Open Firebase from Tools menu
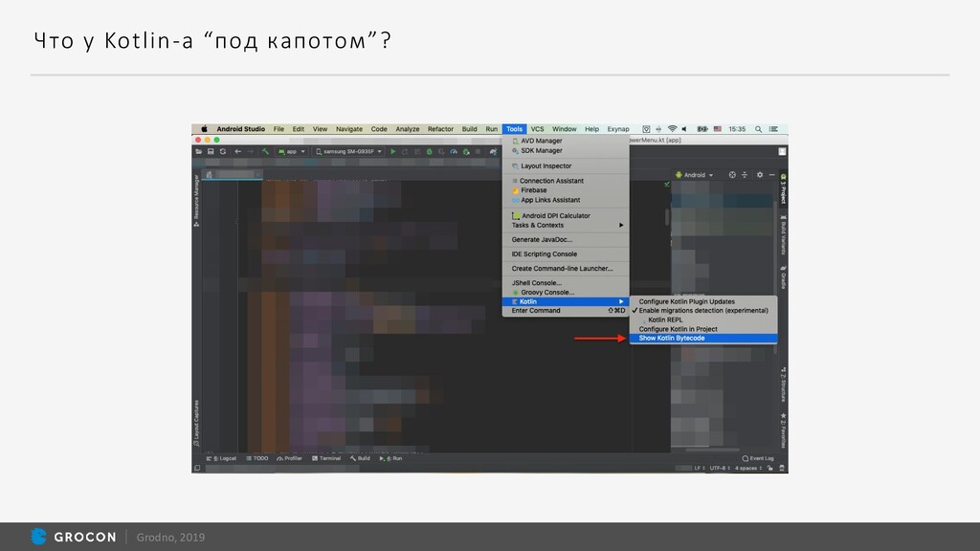The image size is (980, 551). point(566,190)
